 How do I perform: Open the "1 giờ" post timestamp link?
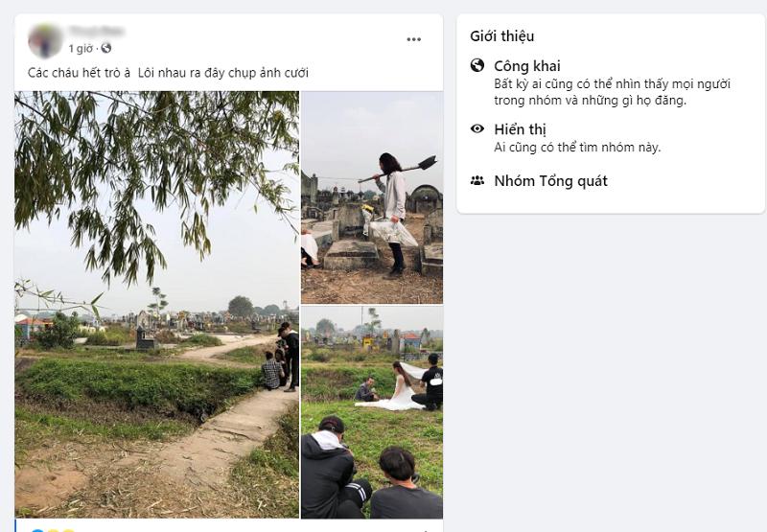click(x=79, y=48)
